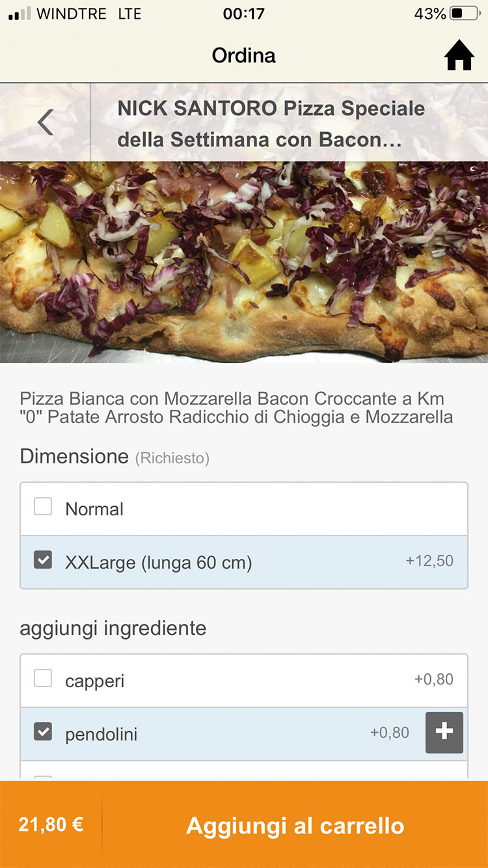488x868 pixels.
Task: Tap the +12,50 XXLarge surcharge
Action: click(x=429, y=561)
